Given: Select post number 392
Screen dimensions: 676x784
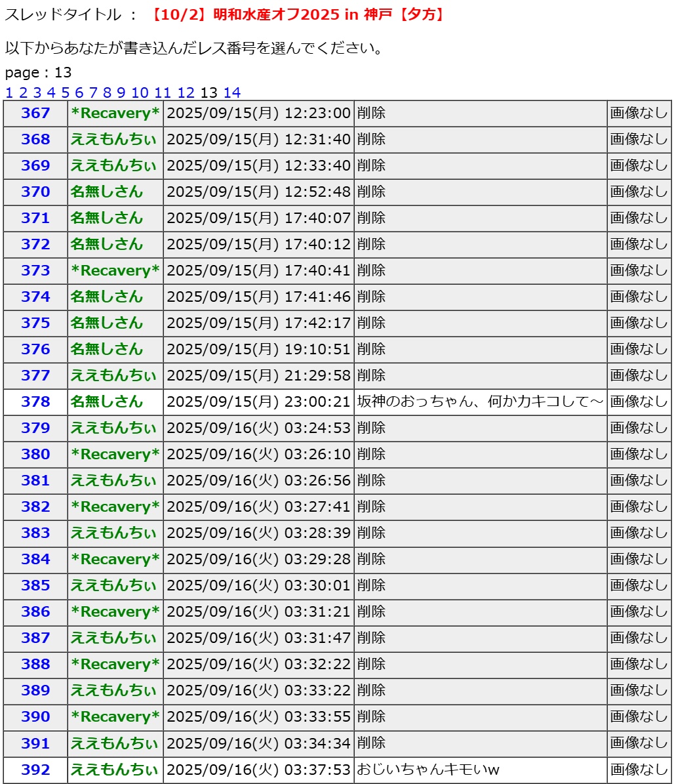Looking at the screenshot, I should coord(35,770).
